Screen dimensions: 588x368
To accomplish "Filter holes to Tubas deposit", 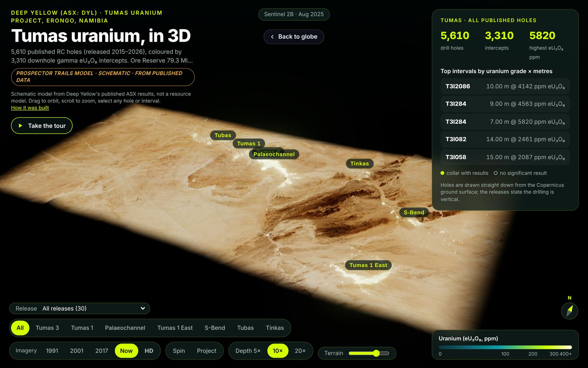I will coord(245,328).
